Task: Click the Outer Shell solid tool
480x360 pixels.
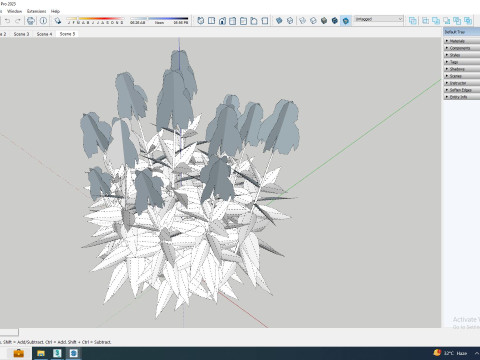Action: tap(413, 21)
